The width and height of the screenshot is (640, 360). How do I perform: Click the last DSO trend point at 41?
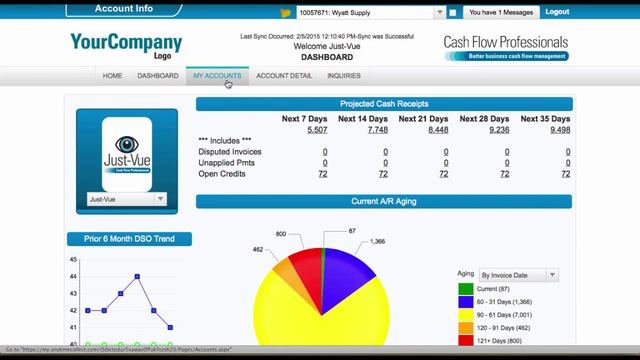(x=170, y=327)
